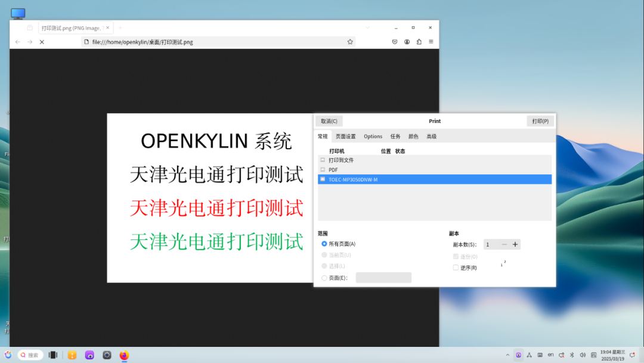The image size is (644, 363).
Task: Select the 所有页面(A) radio button
Action: click(324, 244)
